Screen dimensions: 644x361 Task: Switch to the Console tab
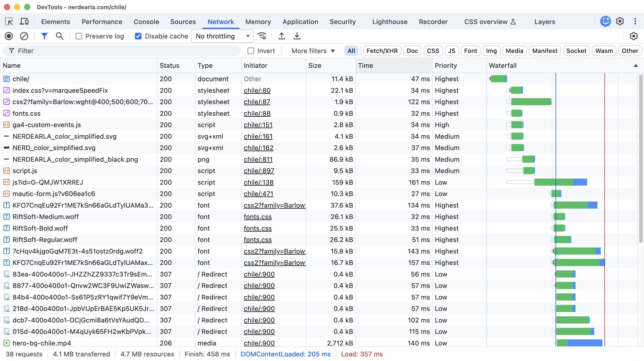click(x=146, y=22)
